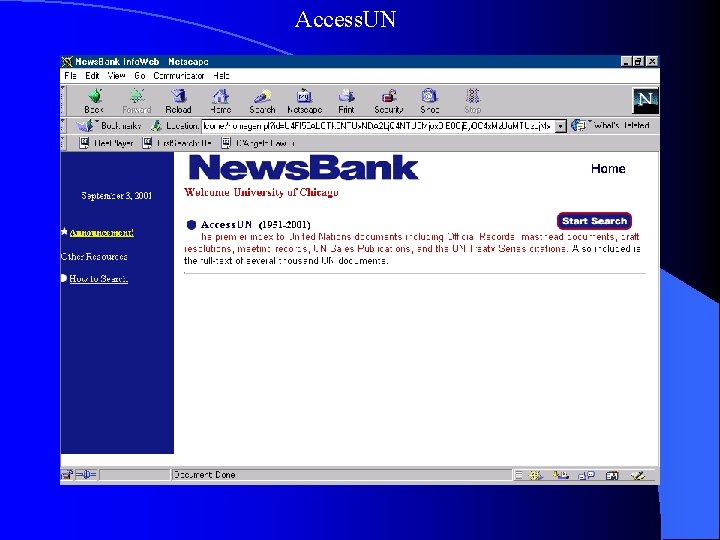This screenshot has width=720, height=540.
Task: Click inside the Location URL field
Action: [378, 126]
